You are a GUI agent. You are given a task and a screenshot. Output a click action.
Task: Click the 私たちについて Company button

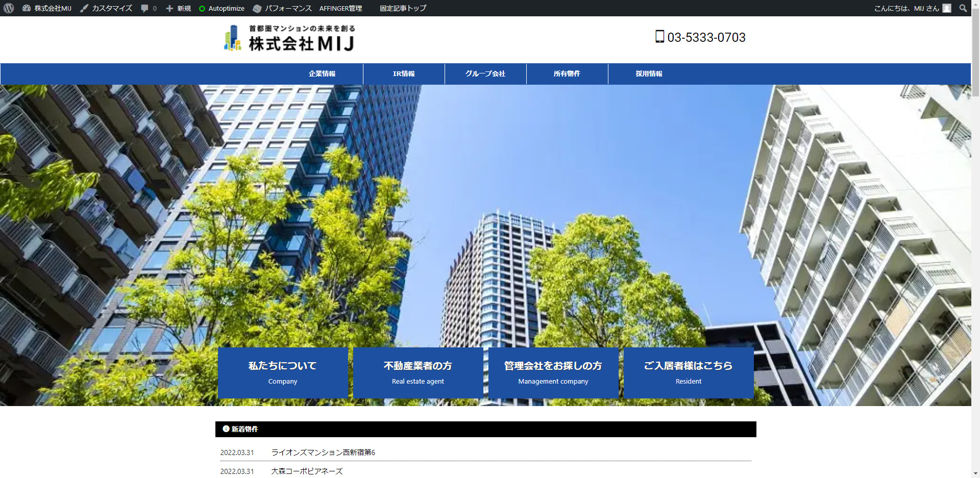pyautogui.click(x=283, y=372)
